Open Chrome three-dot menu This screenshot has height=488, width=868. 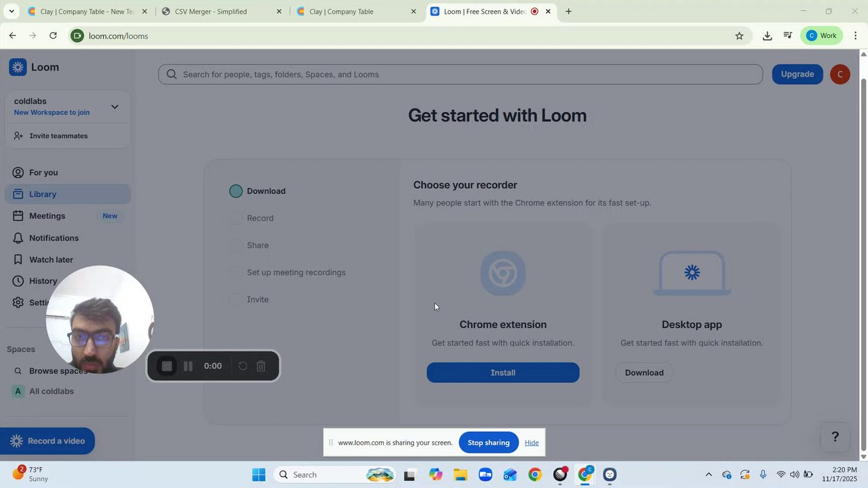click(x=856, y=36)
